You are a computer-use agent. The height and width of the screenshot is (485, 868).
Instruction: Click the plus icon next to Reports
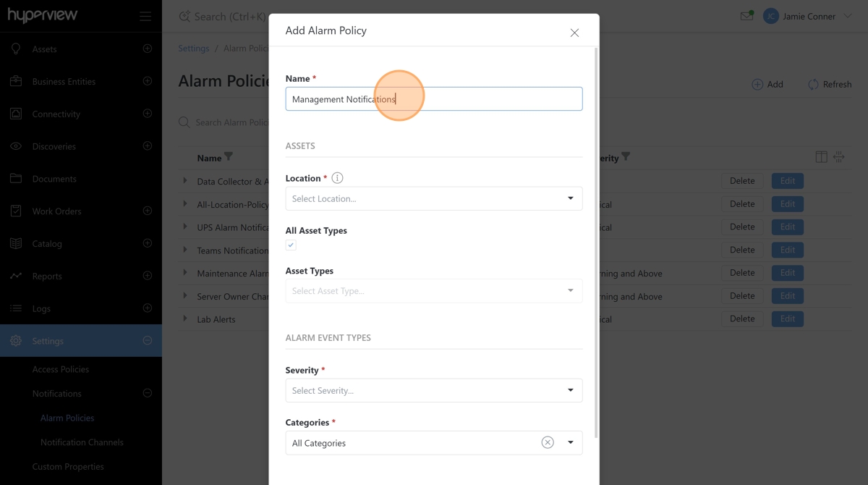[148, 276]
